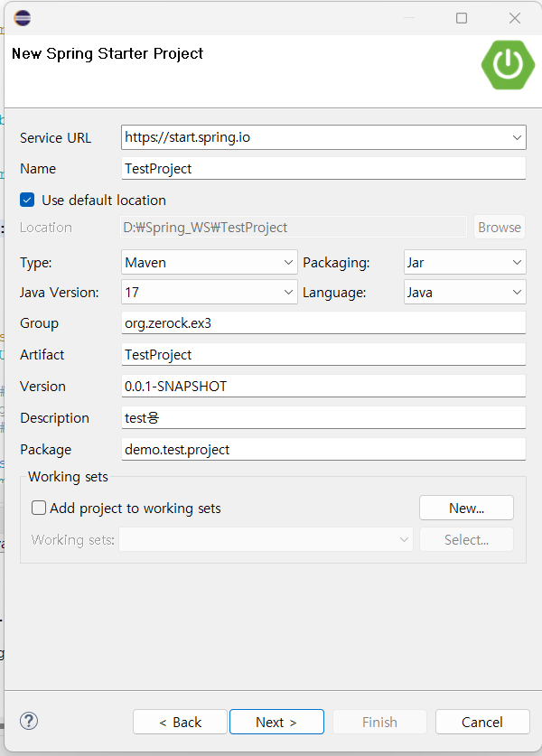Click the New Spring Starter Project title
Viewport: 542px width, 756px height.
click(107, 53)
